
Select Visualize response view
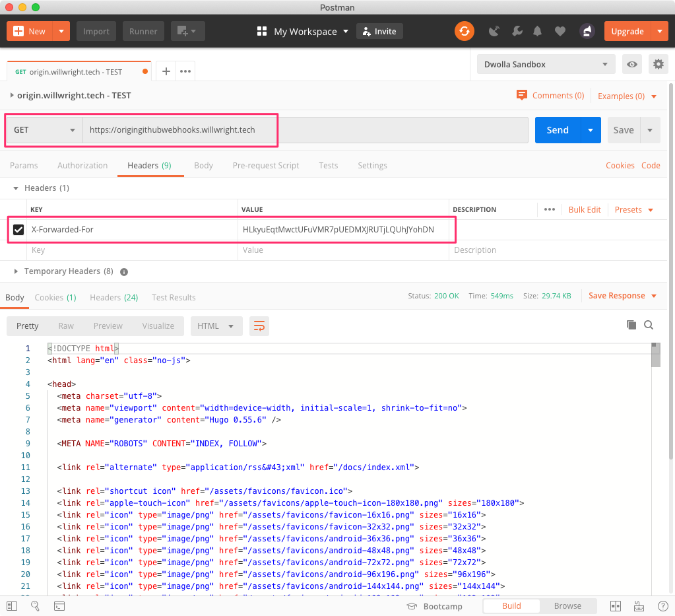(158, 326)
